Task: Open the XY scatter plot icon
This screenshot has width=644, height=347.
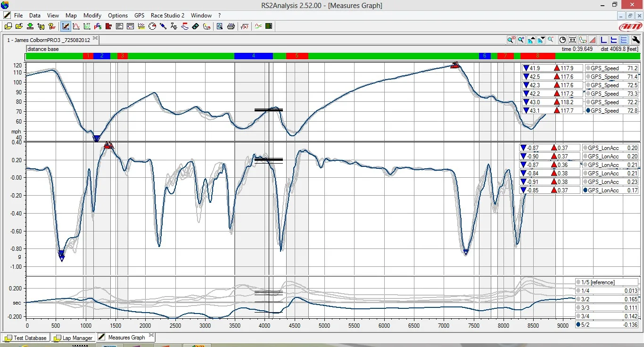Action: 87,26
